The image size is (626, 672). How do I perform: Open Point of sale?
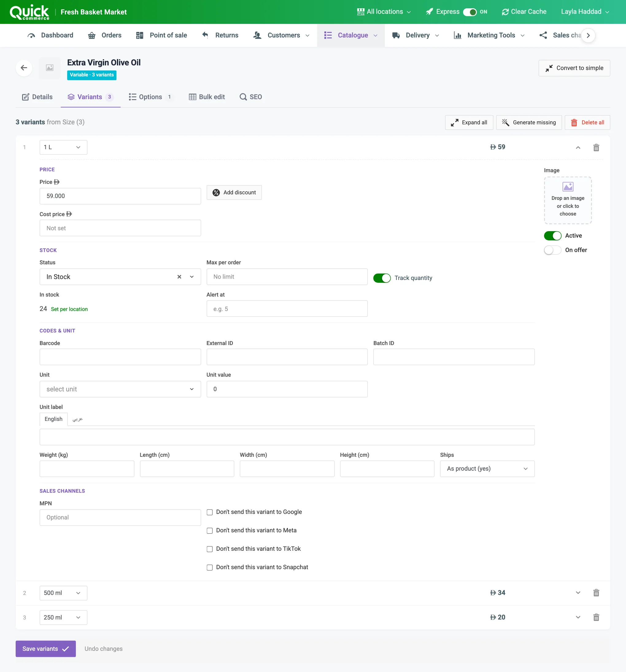pyautogui.click(x=161, y=35)
